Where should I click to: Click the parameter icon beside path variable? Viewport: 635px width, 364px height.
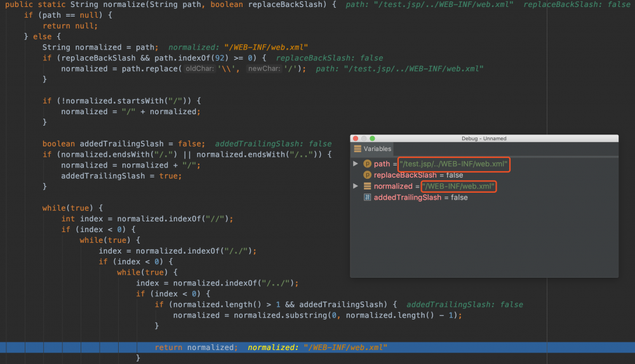[x=367, y=164]
